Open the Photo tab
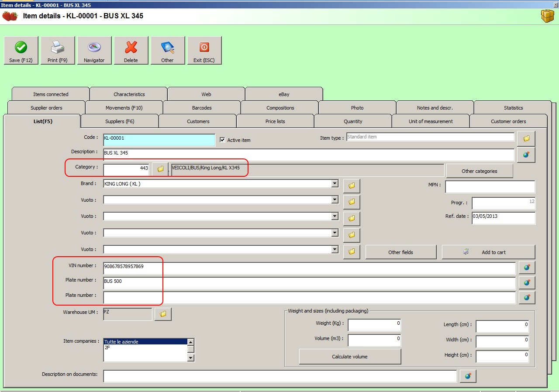Screen dimensions: 559x392 [357, 108]
